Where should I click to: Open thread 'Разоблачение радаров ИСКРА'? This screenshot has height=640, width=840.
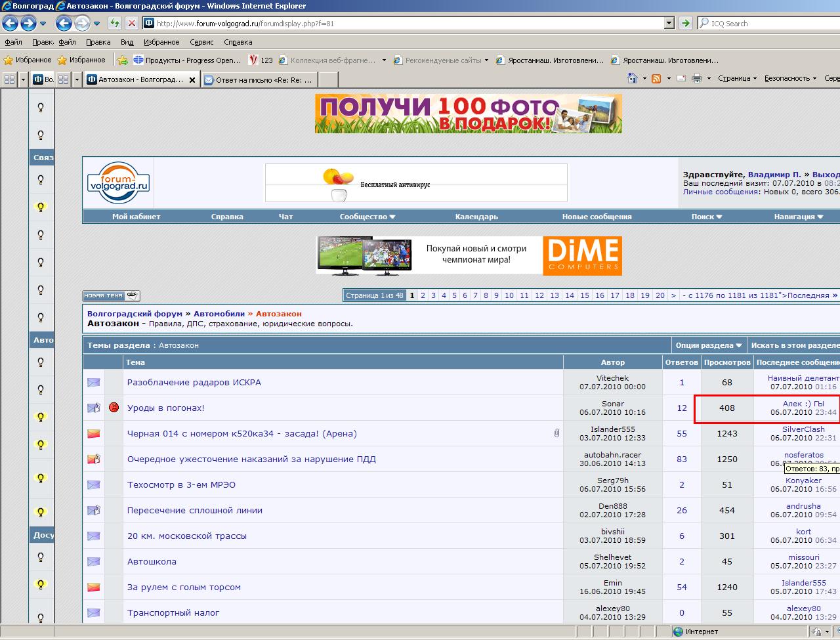point(194,383)
